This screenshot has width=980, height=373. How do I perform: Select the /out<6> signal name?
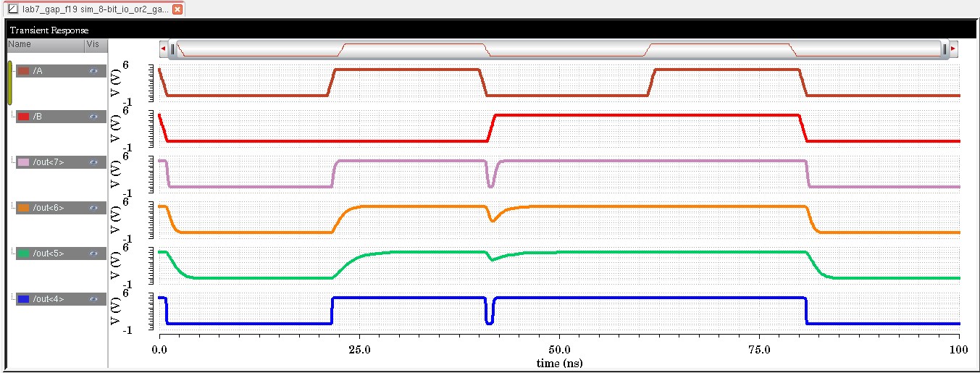pyautogui.click(x=49, y=208)
